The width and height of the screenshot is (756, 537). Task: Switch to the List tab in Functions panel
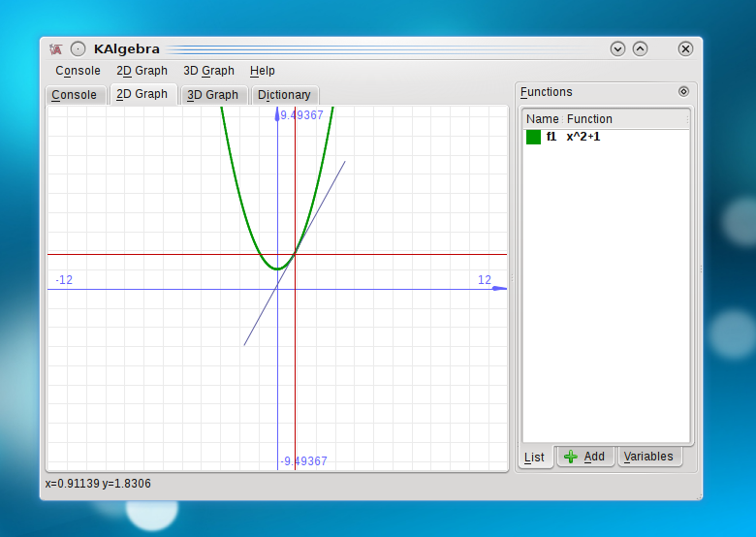pyautogui.click(x=535, y=457)
